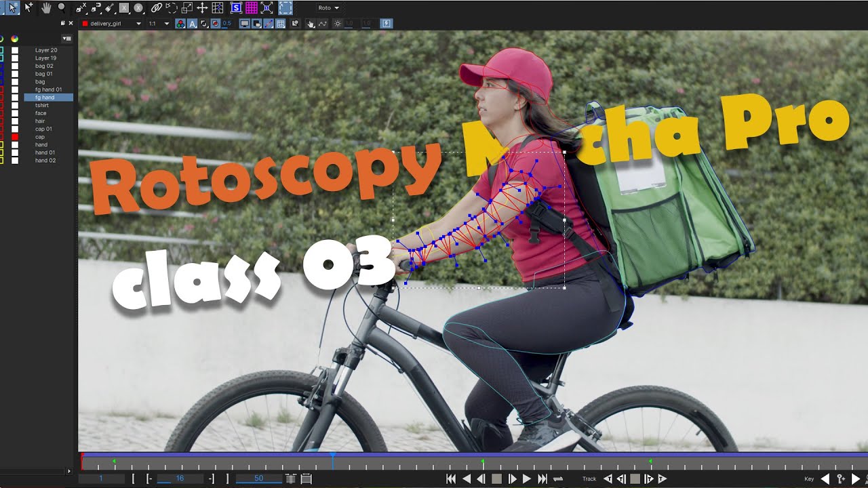The height and width of the screenshot is (488, 868).
Task: Toggle the show grid overlay icon
Action: [281, 24]
